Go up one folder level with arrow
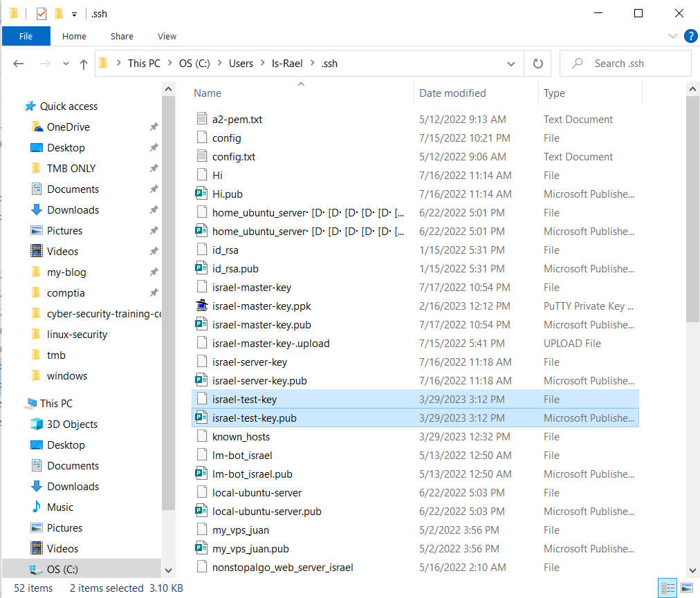700x598 pixels. (x=84, y=64)
